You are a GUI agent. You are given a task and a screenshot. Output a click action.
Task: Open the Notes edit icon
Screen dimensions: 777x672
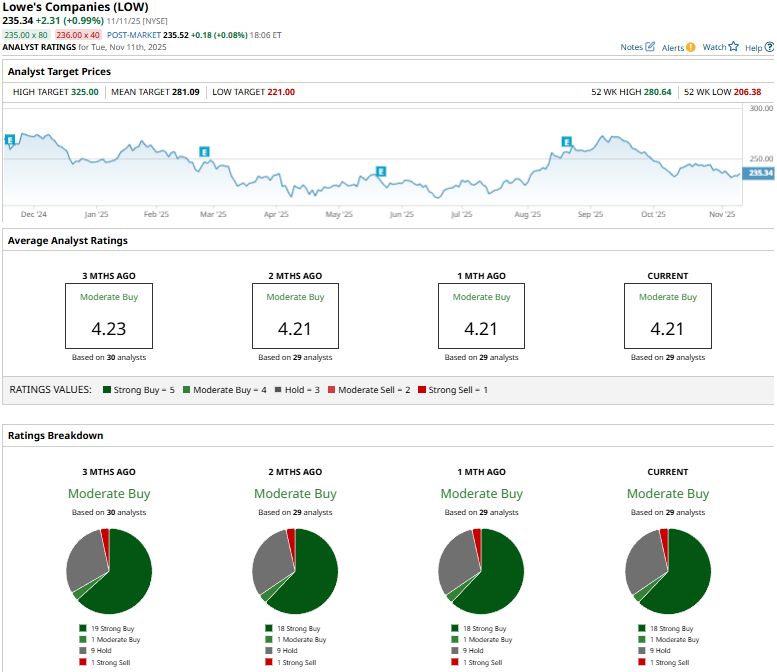tap(651, 47)
